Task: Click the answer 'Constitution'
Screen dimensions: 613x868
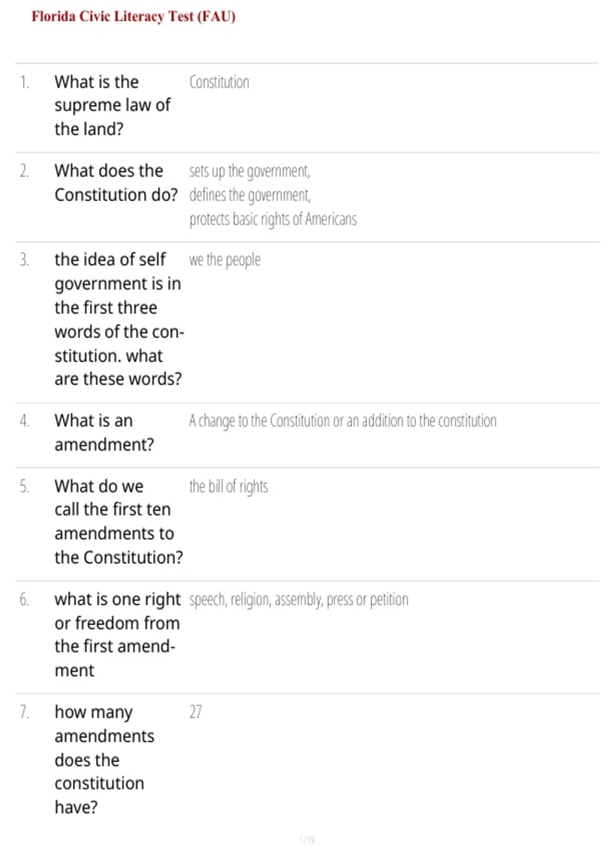Action: coord(219,82)
